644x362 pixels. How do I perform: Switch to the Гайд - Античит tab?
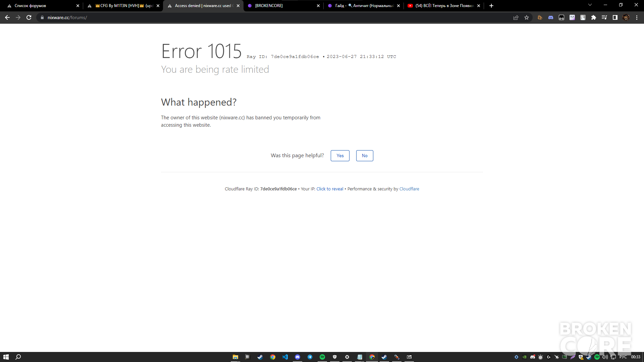pyautogui.click(x=364, y=6)
